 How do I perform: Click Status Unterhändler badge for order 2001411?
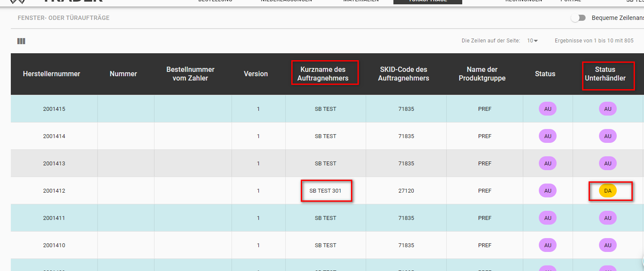pos(608,218)
